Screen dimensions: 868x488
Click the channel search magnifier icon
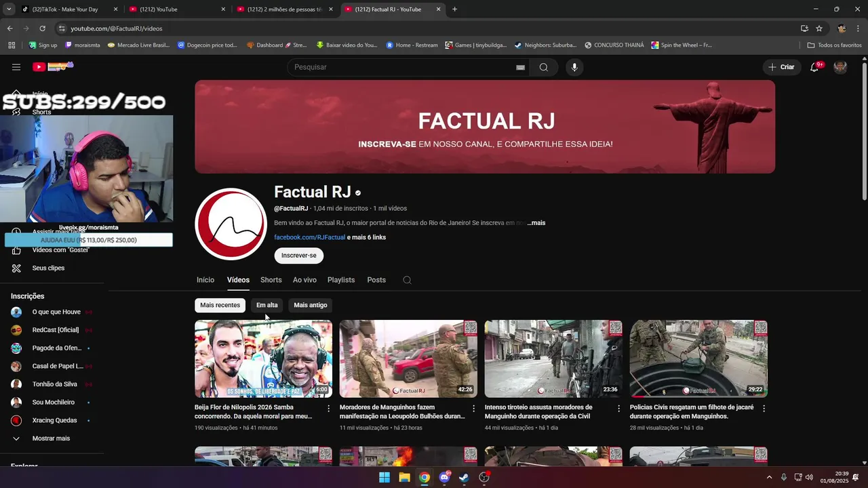407,280
